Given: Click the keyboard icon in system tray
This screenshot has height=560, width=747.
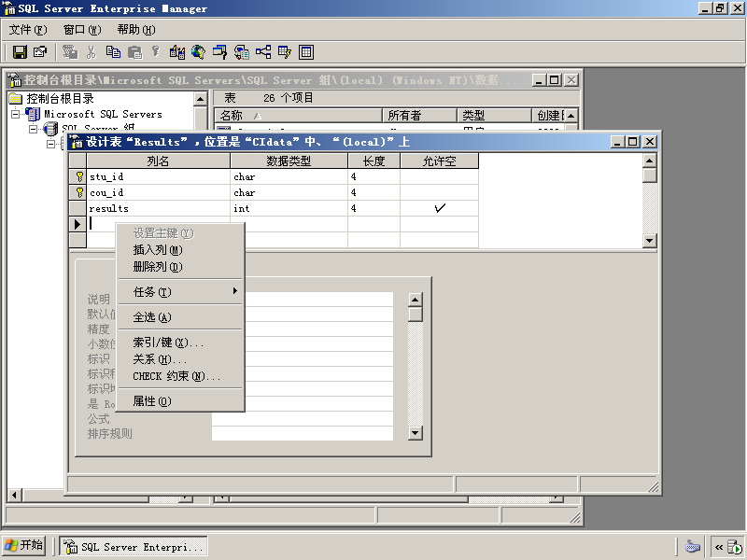Looking at the screenshot, I should coord(692,546).
